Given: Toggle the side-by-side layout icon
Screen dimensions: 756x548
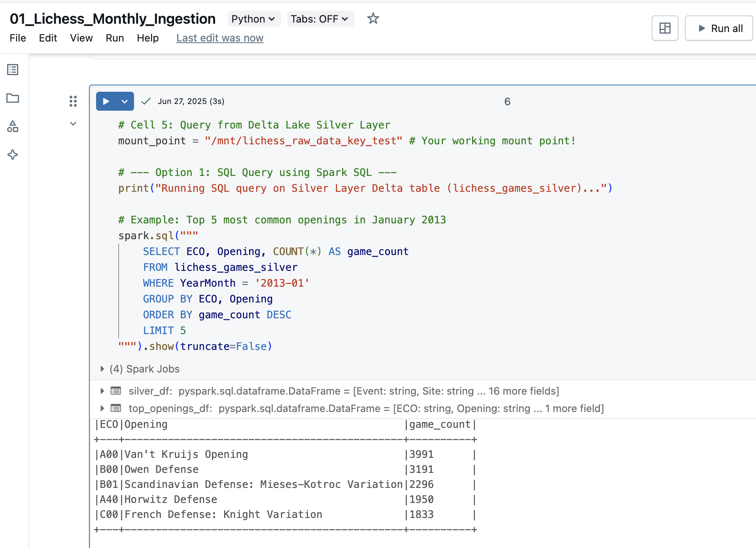Looking at the screenshot, I should pyautogui.click(x=665, y=28).
